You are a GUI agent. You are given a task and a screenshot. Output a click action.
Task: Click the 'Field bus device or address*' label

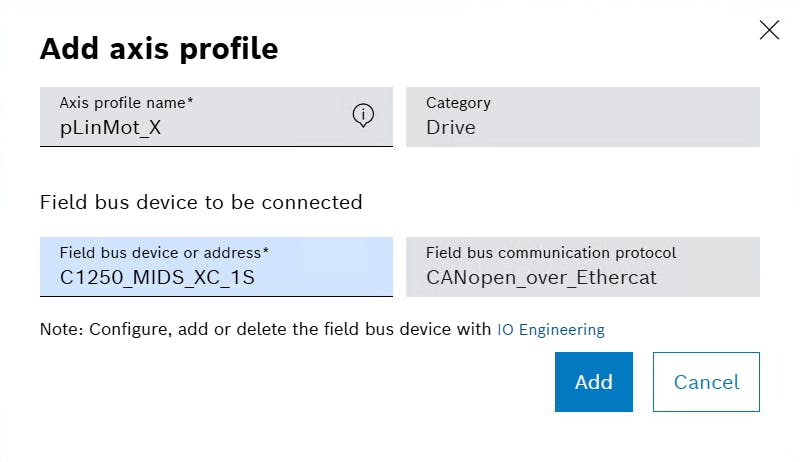pyautogui.click(x=164, y=253)
